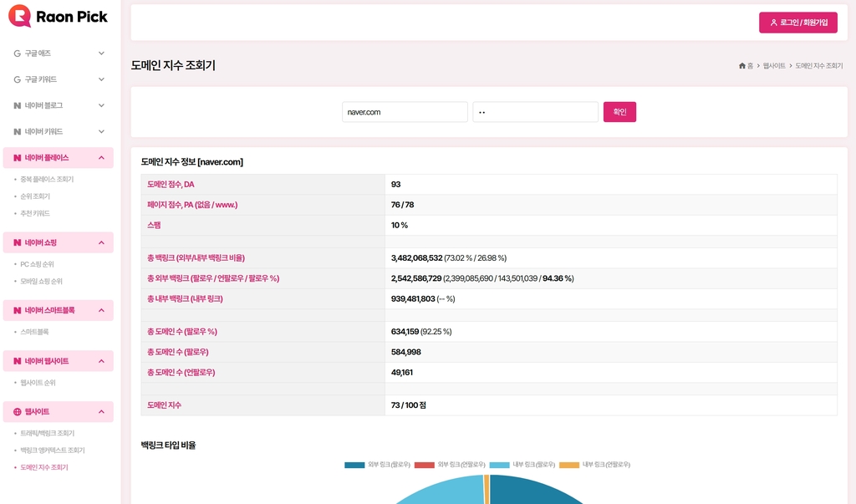Toggle 내부 링크(언팔로우) legend swatch
The height and width of the screenshot is (504, 856).
click(568, 466)
